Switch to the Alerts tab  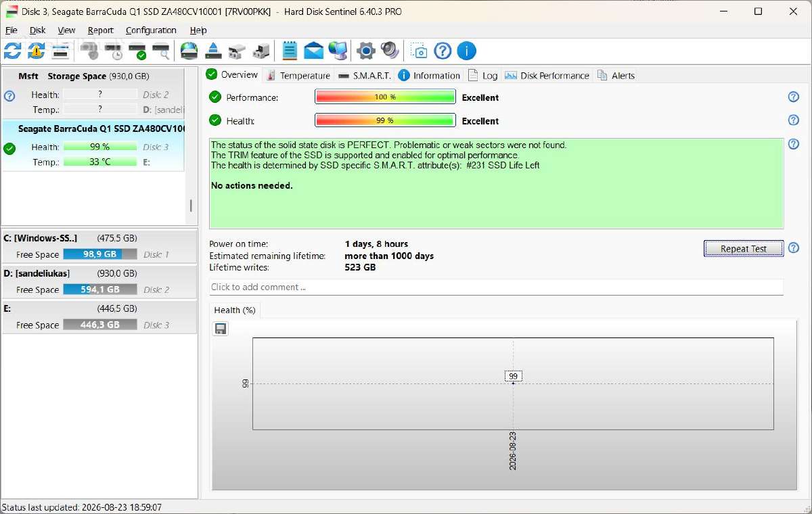(x=616, y=76)
